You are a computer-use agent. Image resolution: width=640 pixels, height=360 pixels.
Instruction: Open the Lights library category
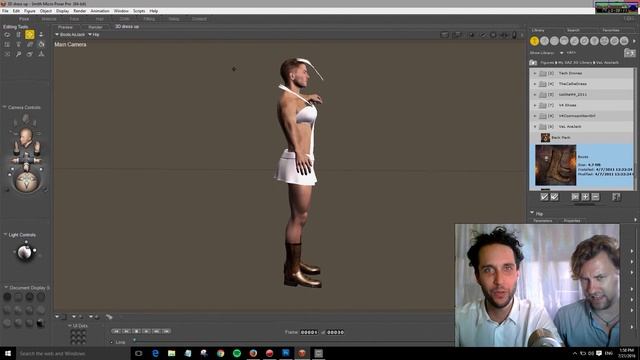click(594, 41)
